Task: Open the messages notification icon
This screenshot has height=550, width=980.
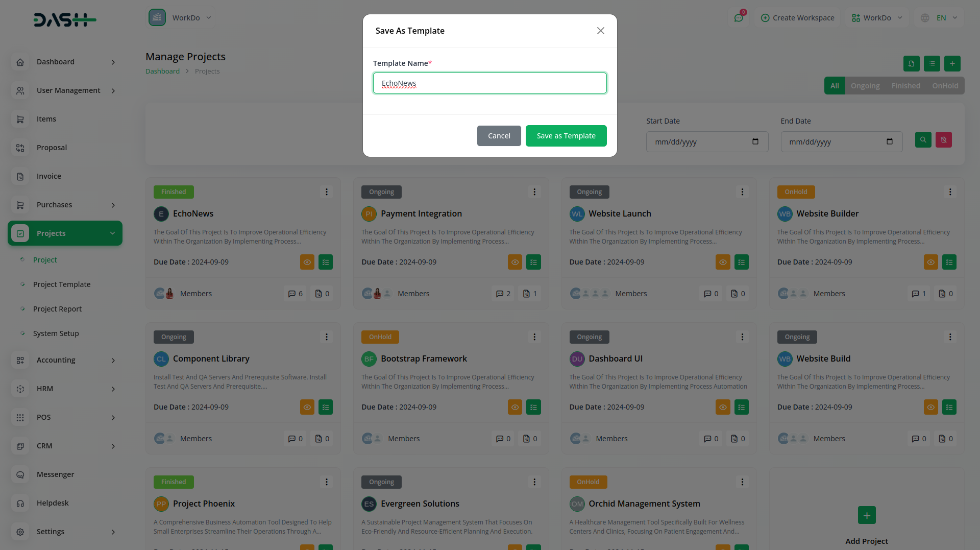Action: 739,18
